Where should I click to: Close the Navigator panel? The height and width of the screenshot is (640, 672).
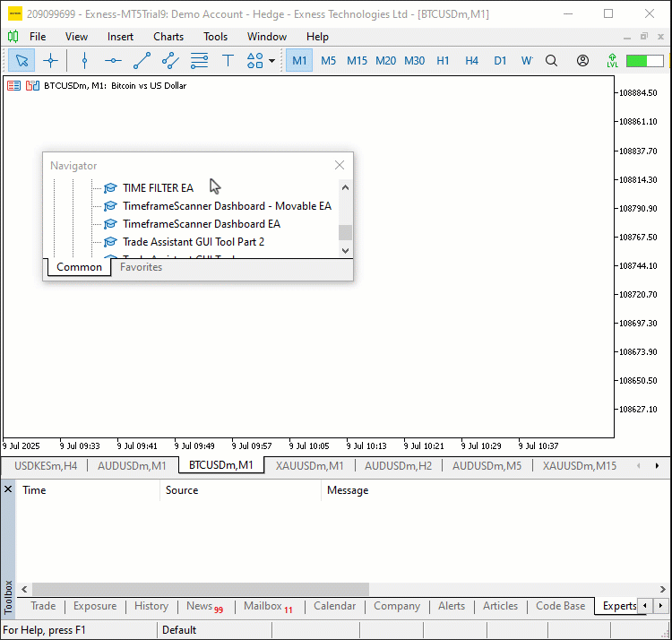[x=340, y=165]
